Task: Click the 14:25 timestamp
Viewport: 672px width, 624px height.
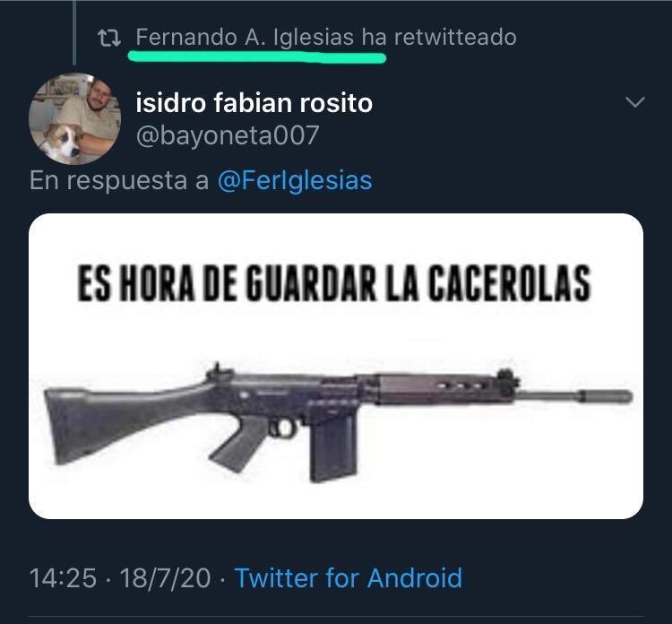Action: click(x=63, y=577)
